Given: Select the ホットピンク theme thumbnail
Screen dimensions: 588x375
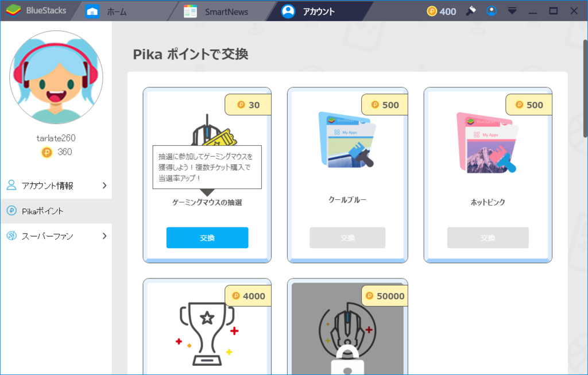Looking at the screenshot, I should (x=487, y=142).
